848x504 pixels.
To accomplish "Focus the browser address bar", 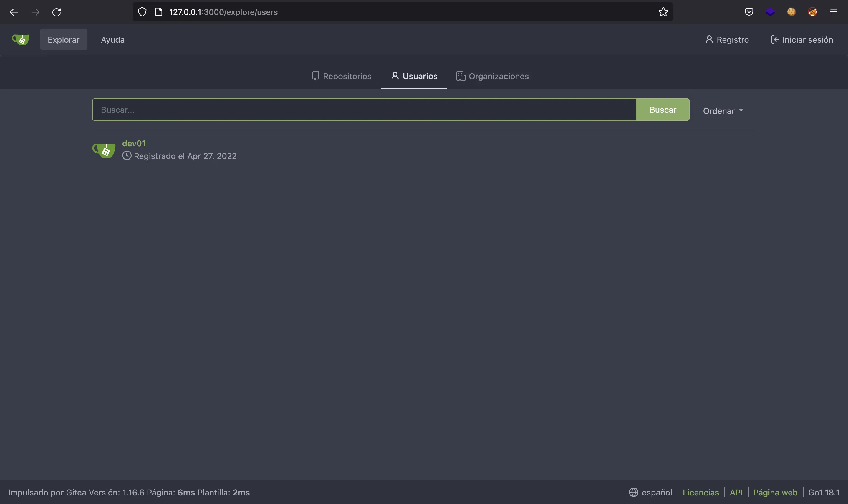I will (403, 12).
